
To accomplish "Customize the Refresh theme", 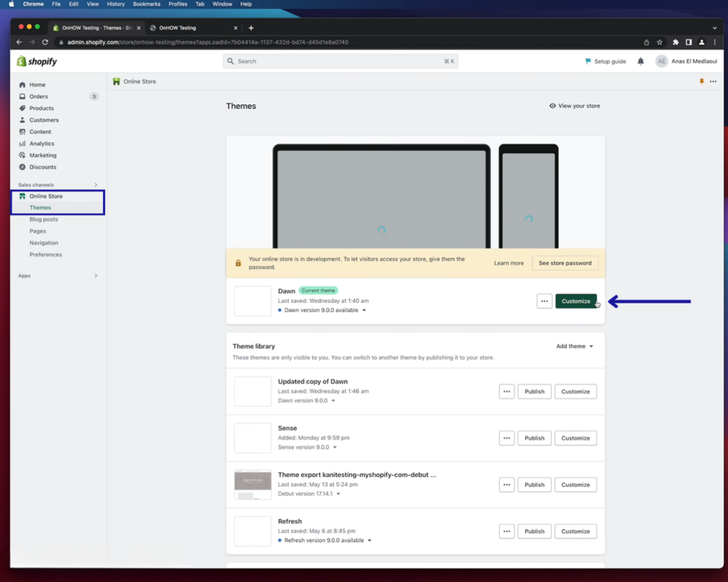I will 576,532.
